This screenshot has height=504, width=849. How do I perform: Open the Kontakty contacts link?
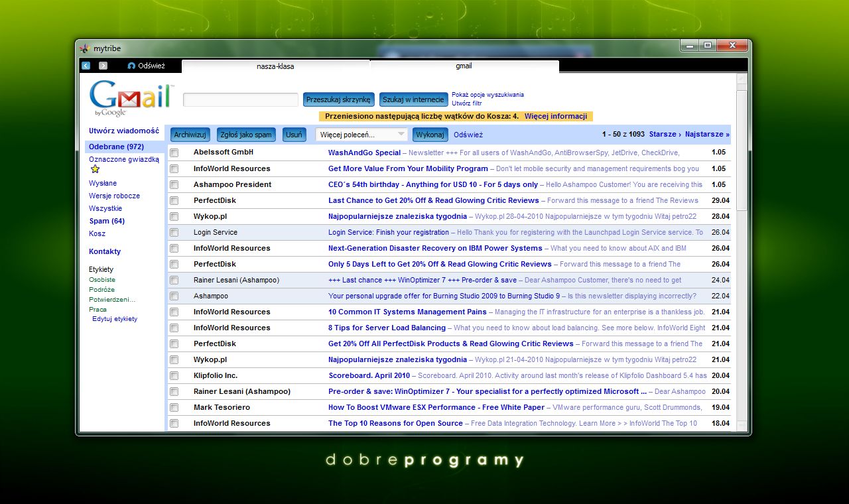(x=105, y=251)
